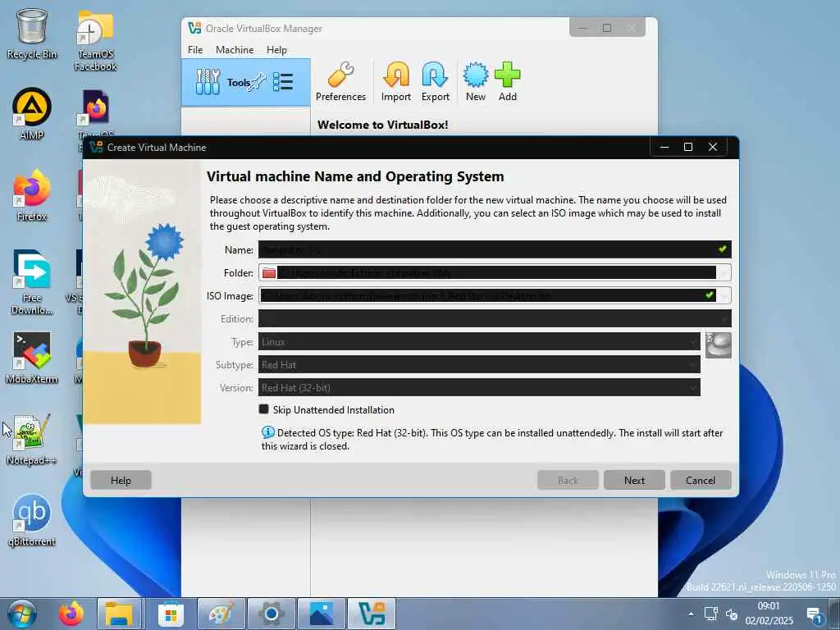Click the muted volume tray icon
This screenshot has width=840, height=630.
(732, 614)
